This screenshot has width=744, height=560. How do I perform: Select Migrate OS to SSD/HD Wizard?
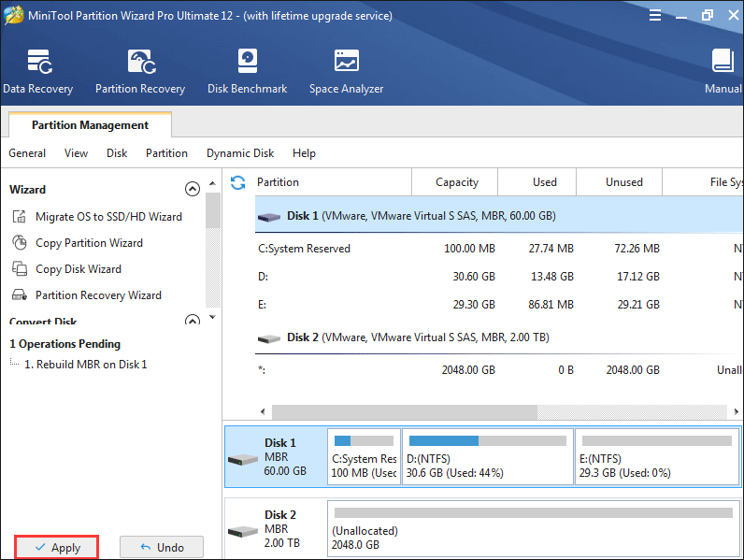pyautogui.click(x=108, y=217)
